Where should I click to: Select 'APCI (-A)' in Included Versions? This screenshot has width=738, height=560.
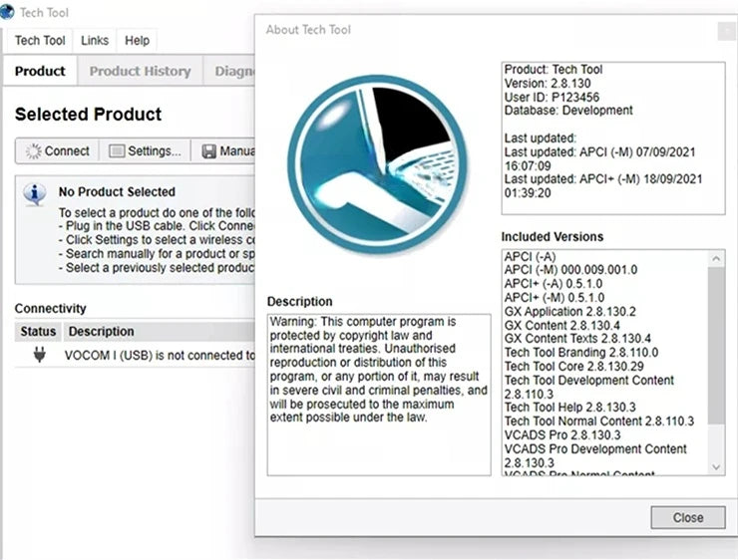pos(530,257)
